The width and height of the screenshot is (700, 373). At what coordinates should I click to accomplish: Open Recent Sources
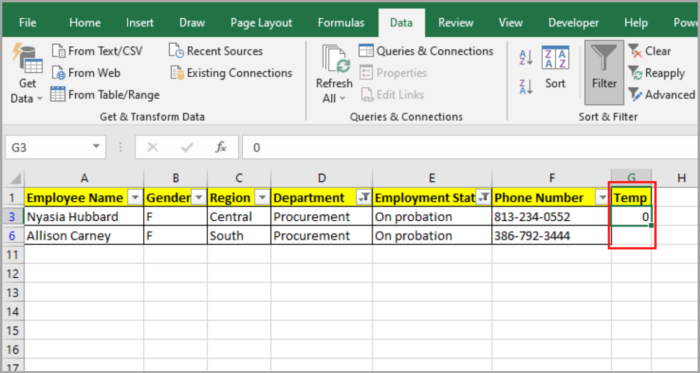click(216, 51)
